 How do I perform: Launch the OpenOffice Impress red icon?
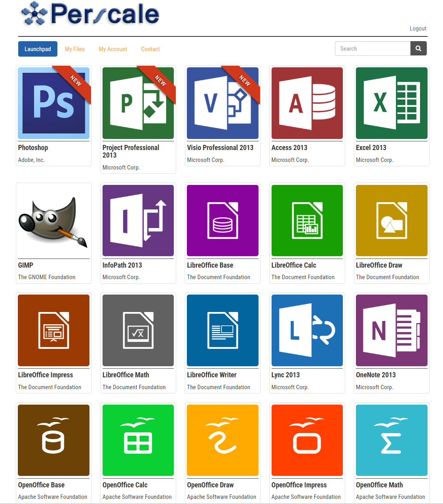point(307,440)
